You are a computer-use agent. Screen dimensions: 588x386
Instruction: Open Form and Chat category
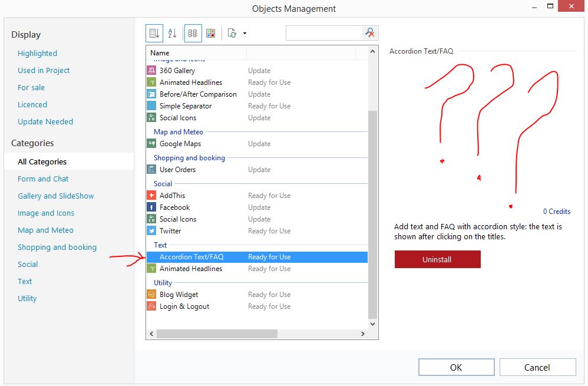tap(43, 179)
